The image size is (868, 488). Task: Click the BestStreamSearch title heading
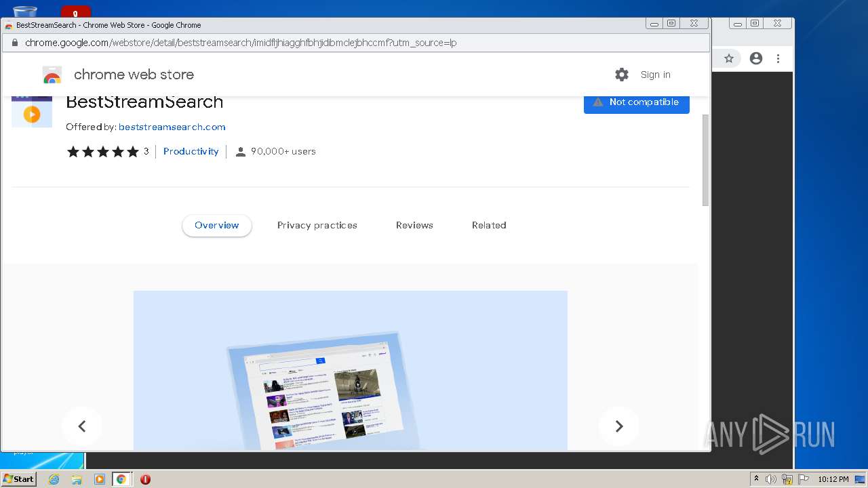144,102
